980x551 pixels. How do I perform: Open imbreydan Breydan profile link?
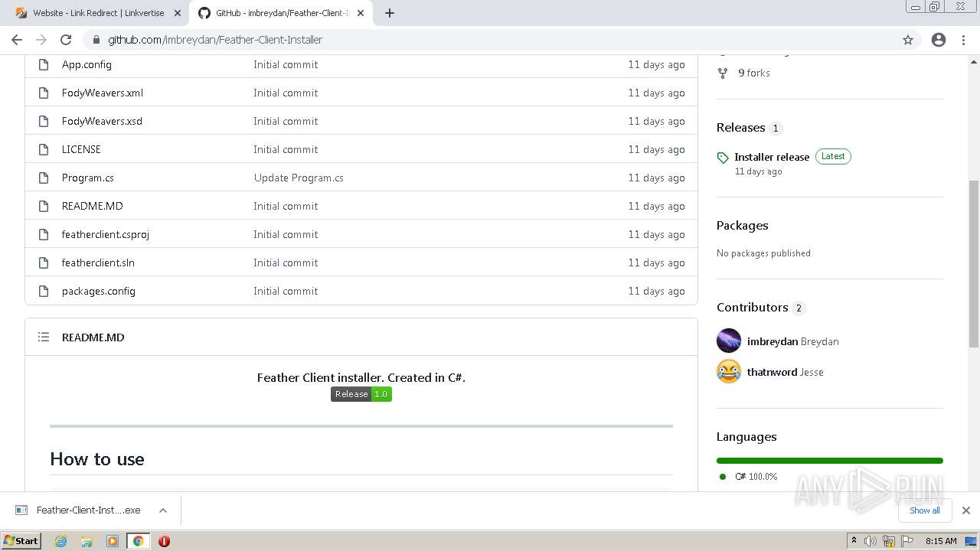793,341
